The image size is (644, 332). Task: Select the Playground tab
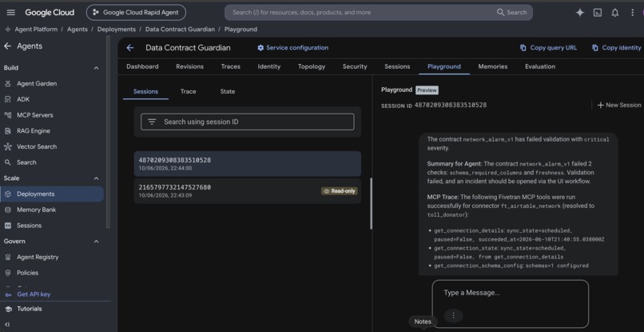click(444, 66)
